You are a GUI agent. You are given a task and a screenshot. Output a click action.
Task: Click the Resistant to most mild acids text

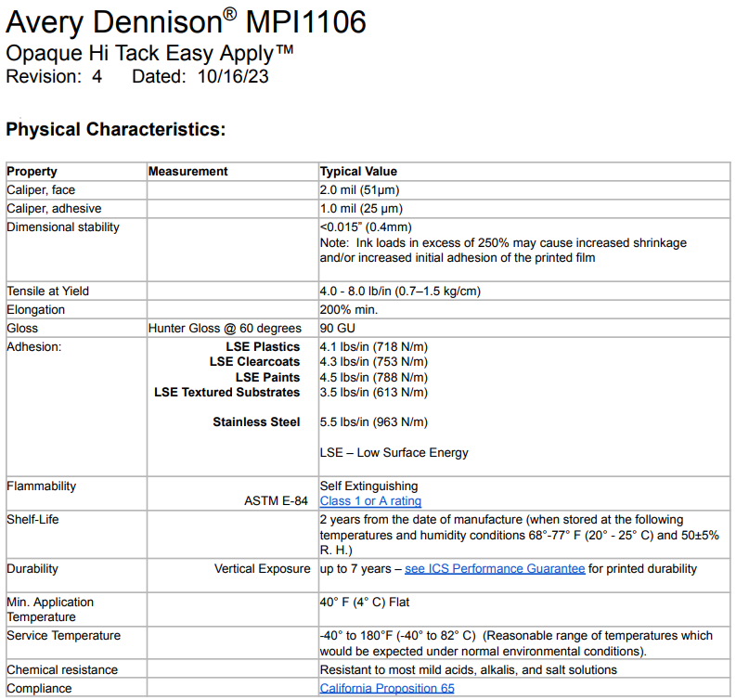pyautogui.click(x=469, y=670)
